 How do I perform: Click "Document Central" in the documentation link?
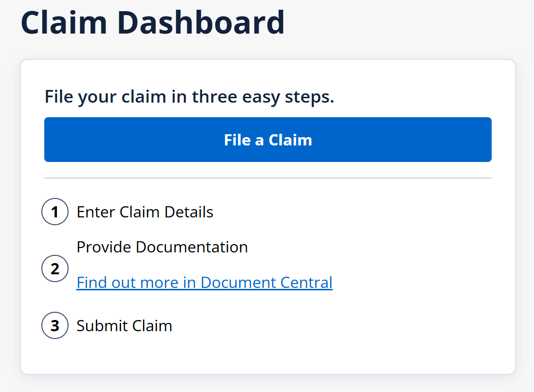pyautogui.click(x=267, y=283)
